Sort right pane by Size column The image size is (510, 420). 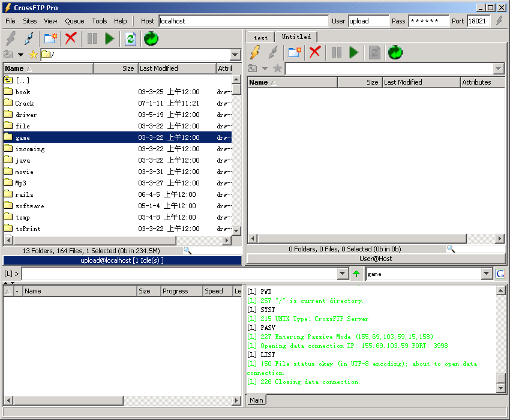(x=360, y=82)
